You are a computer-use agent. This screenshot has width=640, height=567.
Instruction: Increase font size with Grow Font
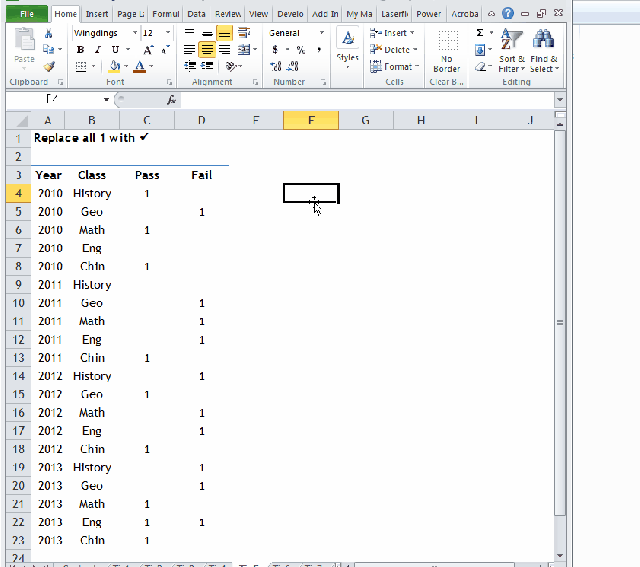[148, 50]
